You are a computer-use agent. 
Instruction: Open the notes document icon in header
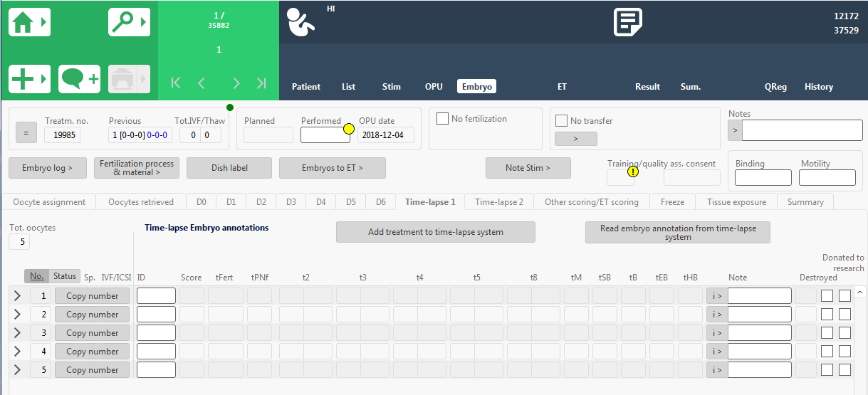click(x=628, y=22)
